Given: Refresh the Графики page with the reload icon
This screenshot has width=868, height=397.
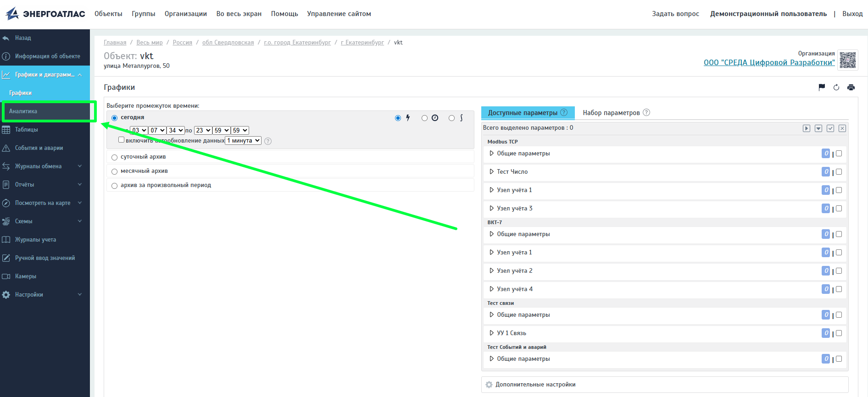Looking at the screenshot, I should coord(836,88).
